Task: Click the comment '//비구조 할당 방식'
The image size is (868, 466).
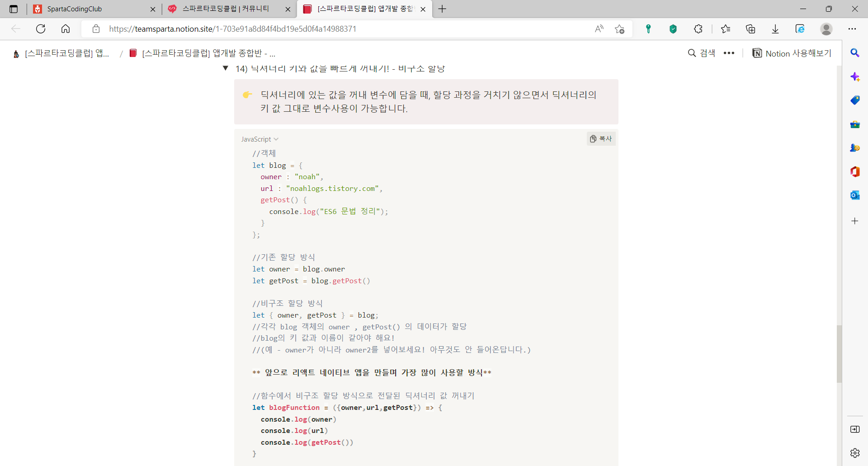Action: 288,304
